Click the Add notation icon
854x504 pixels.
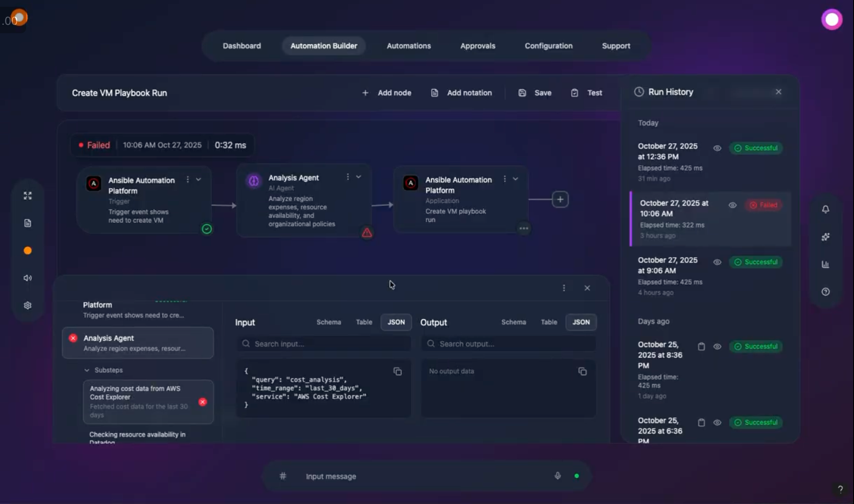point(434,93)
